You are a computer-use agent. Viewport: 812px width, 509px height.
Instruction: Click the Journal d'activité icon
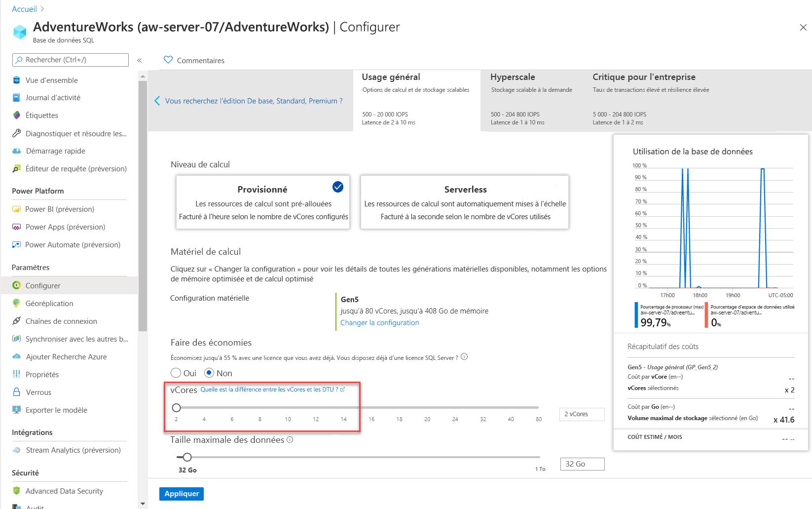click(16, 98)
